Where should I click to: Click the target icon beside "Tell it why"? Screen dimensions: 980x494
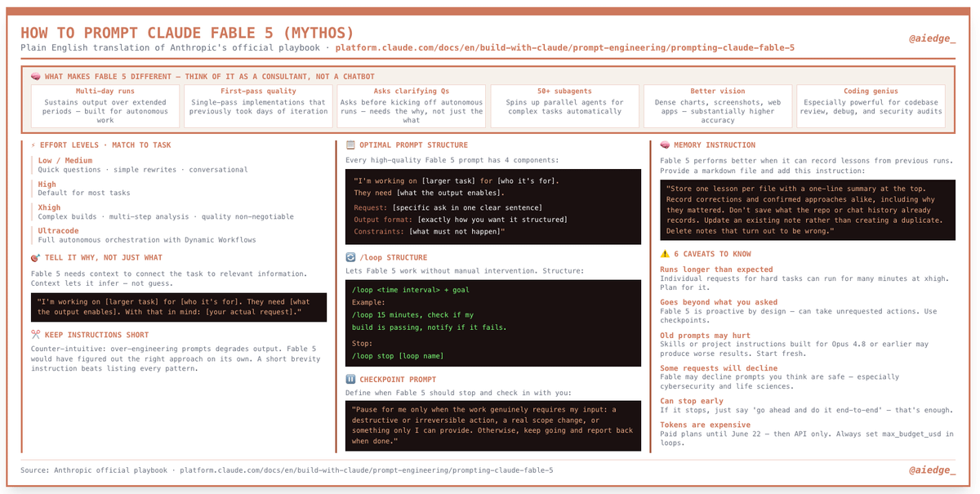click(35, 257)
